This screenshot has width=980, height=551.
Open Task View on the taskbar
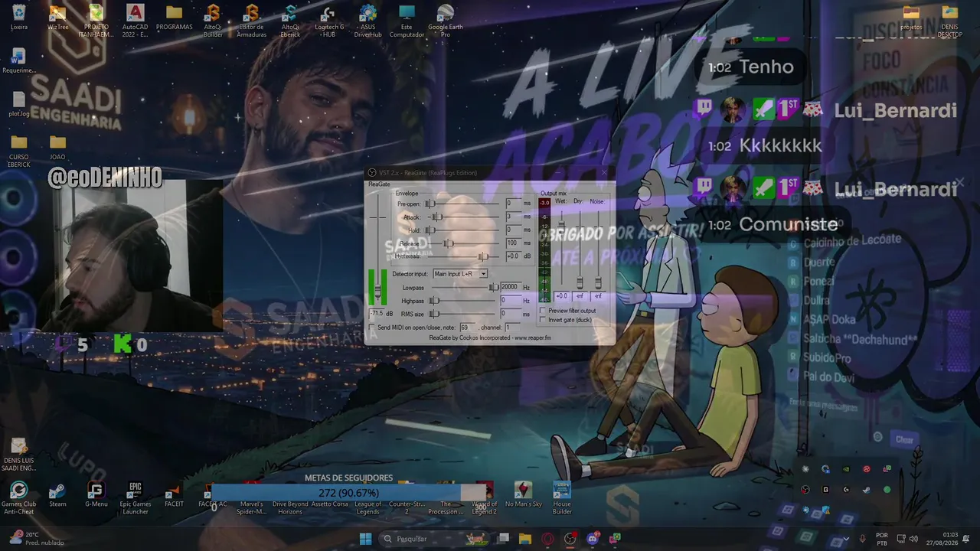(x=503, y=539)
